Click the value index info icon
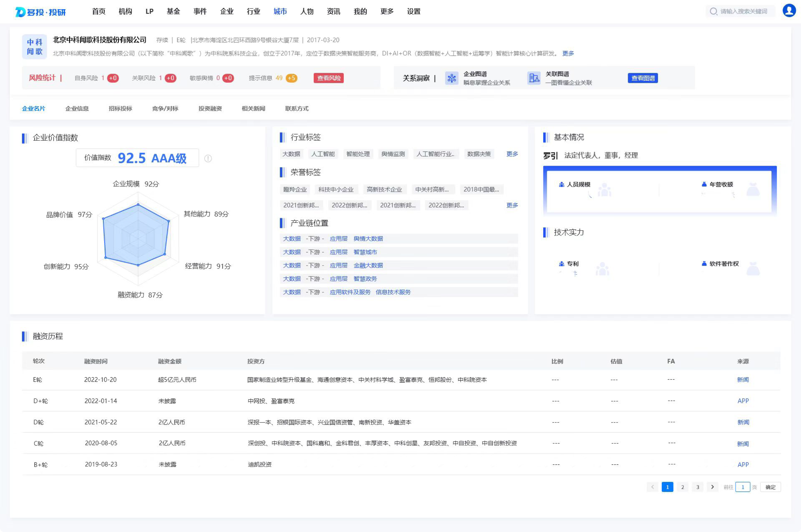 click(208, 158)
